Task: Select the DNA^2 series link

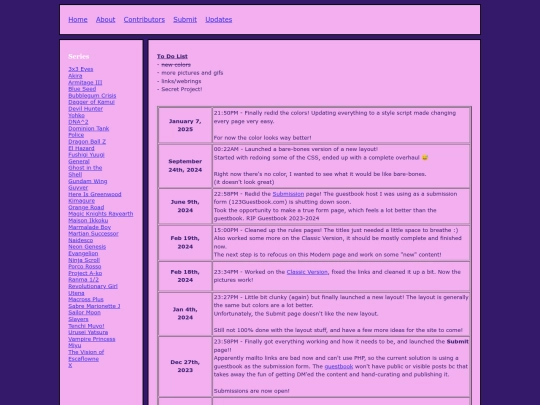Action: pos(78,122)
